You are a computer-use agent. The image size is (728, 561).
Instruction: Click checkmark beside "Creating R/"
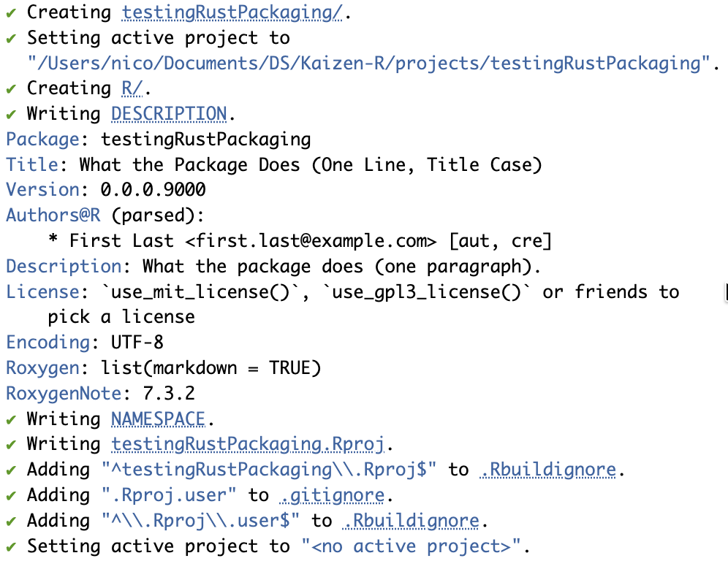coord(11,88)
